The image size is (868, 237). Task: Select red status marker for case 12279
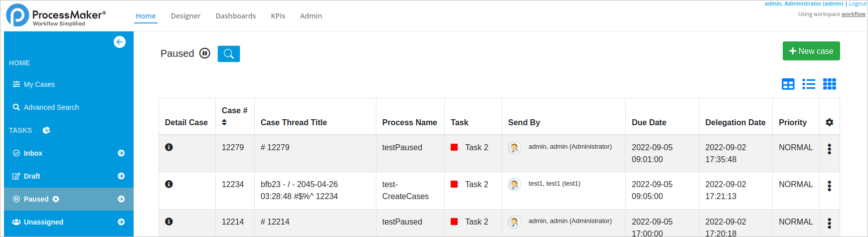tap(454, 147)
